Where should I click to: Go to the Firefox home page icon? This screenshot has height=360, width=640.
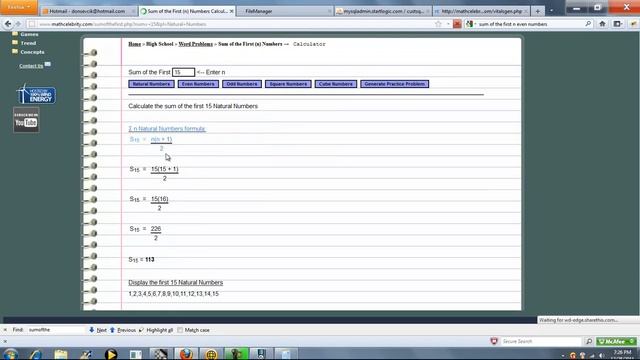[602, 24]
